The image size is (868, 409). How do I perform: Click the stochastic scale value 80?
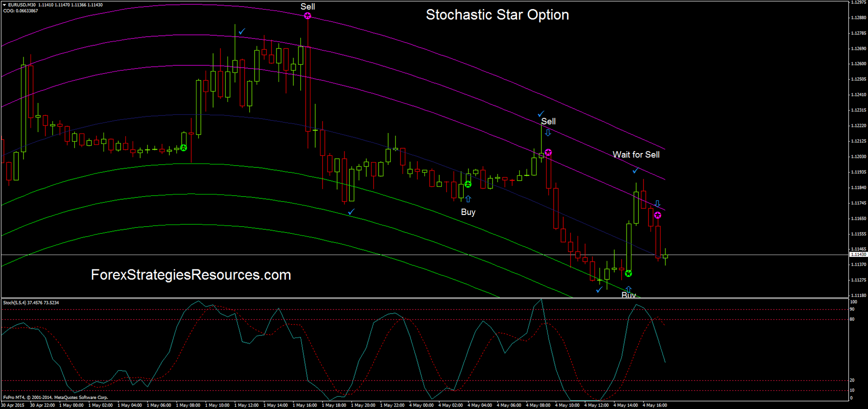(852, 319)
